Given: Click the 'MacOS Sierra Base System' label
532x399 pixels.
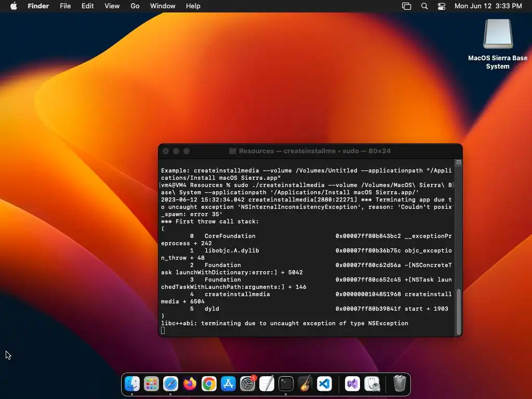Looking at the screenshot, I should pyautogui.click(x=498, y=62).
